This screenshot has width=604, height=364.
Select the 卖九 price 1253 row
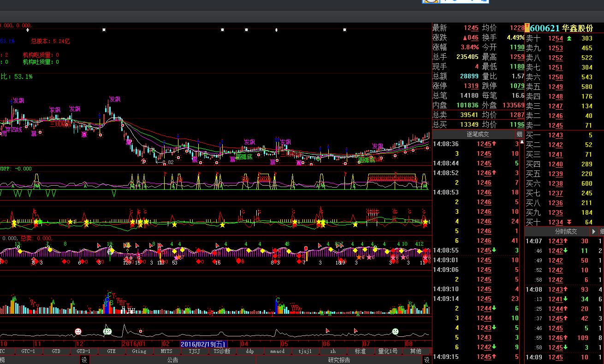(x=564, y=48)
